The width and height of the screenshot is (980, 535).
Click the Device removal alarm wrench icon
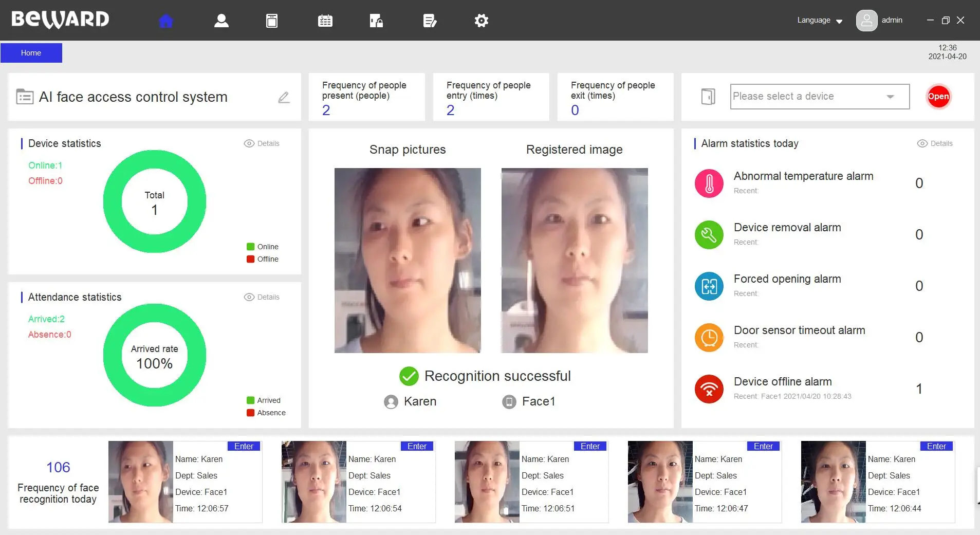(709, 235)
